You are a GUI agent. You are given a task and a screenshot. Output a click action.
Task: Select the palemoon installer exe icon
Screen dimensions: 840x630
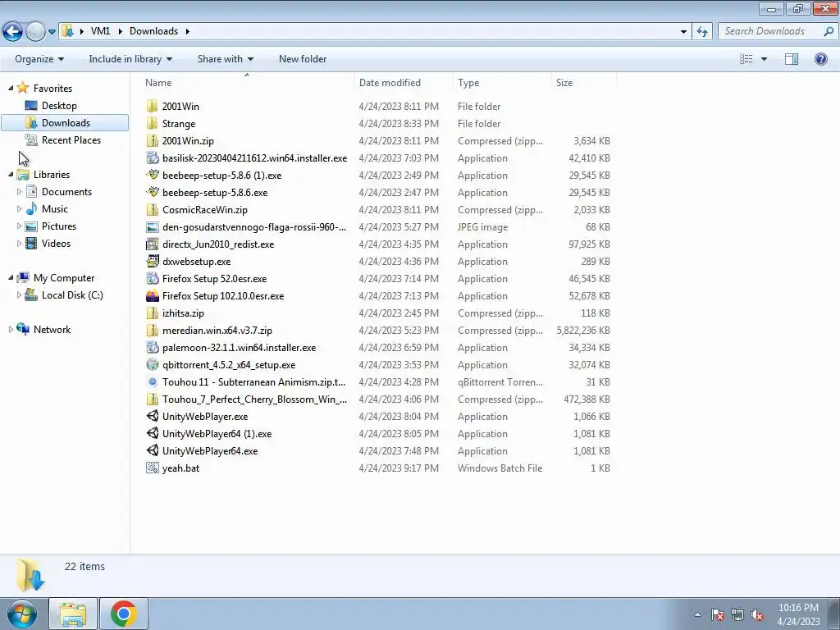[x=152, y=348]
